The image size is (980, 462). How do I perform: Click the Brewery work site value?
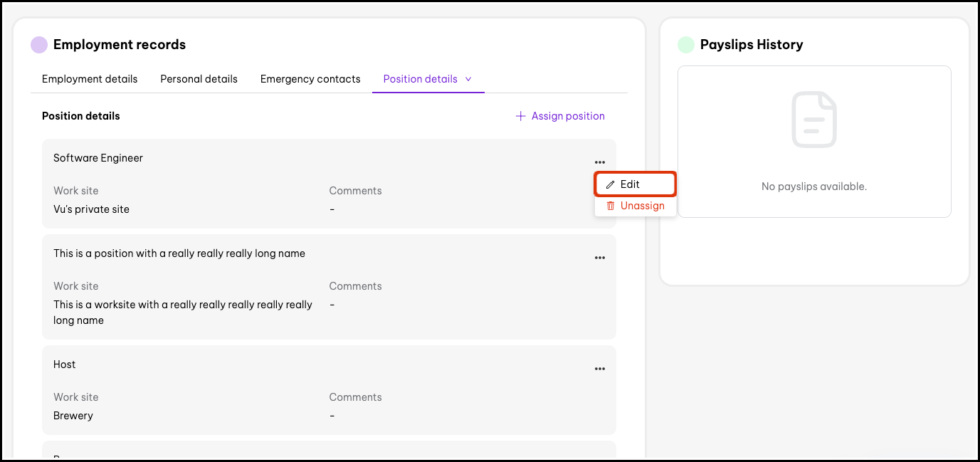point(73,416)
